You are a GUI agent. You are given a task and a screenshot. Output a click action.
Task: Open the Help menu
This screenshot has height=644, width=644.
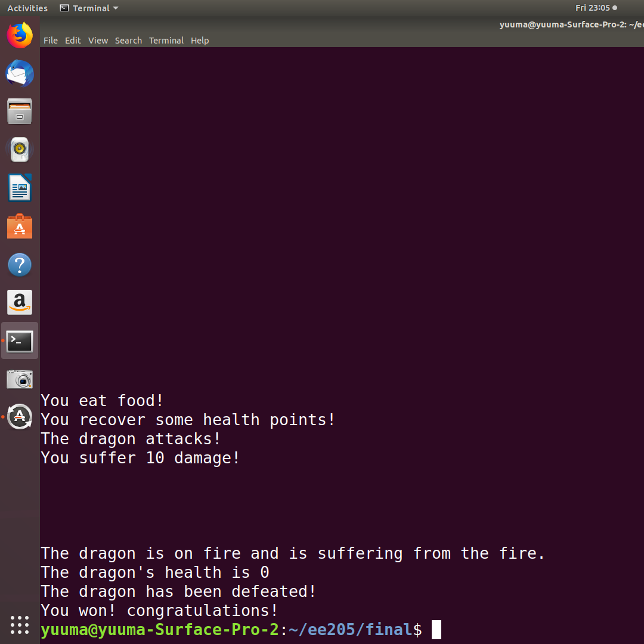pos(200,41)
